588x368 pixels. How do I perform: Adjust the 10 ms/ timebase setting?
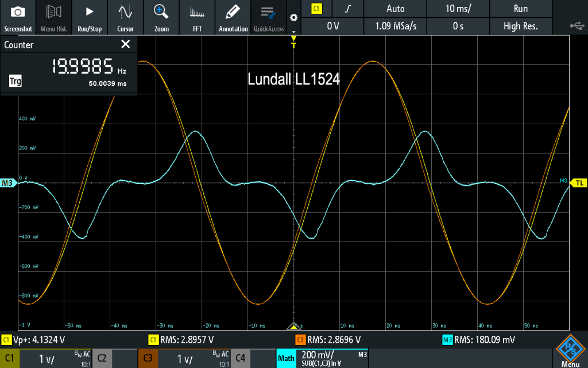coord(458,9)
